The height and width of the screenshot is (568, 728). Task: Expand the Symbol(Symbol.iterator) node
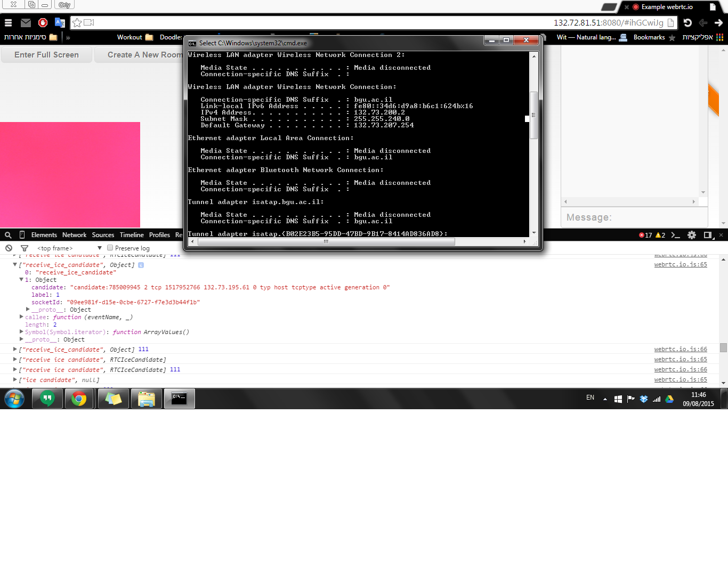point(21,331)
